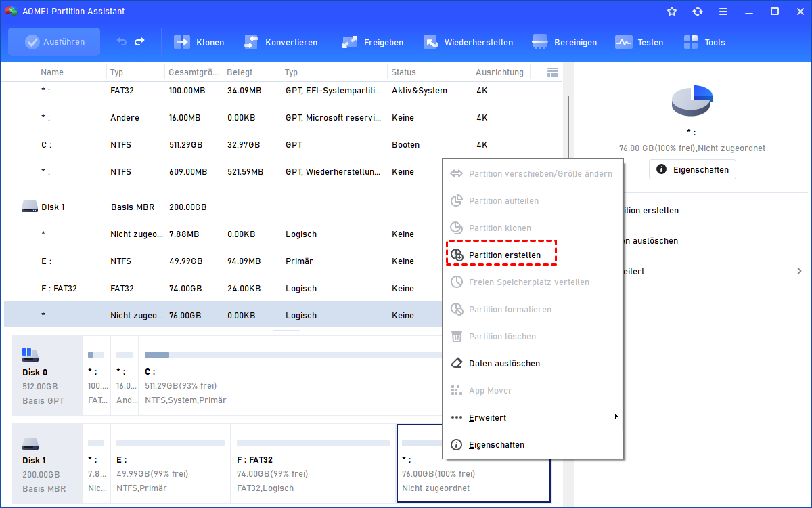Viewport: 812px width, 508px height.
Task: Open the Wiederherstellen tool
Action: coord(468,42)
